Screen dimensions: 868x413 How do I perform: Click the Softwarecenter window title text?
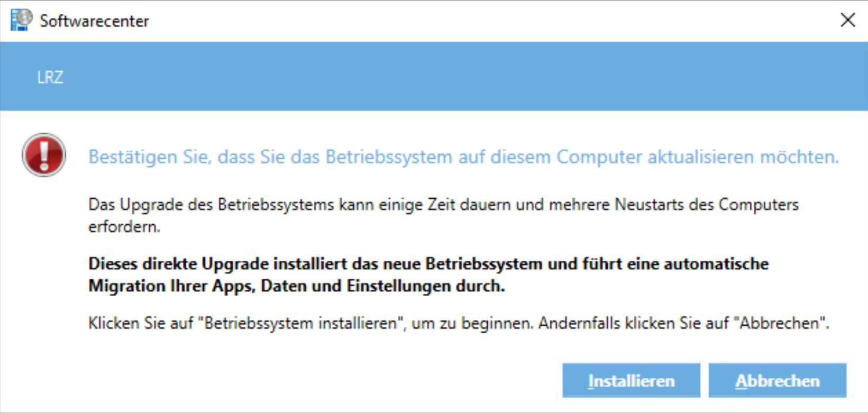(94, 21)
